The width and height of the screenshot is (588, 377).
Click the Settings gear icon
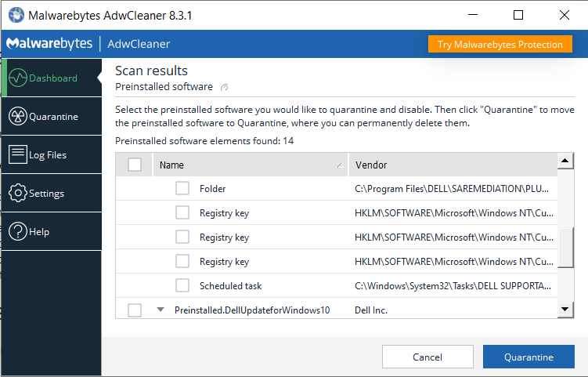coord(18,193)
